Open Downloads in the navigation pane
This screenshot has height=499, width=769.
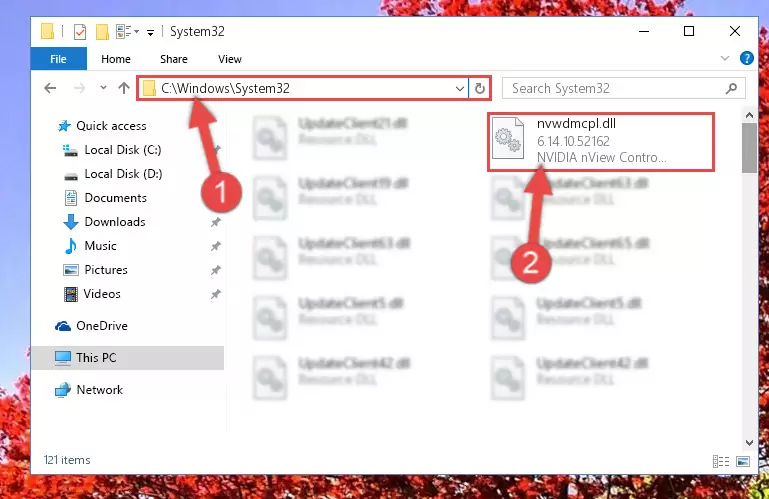pos(104,222)
